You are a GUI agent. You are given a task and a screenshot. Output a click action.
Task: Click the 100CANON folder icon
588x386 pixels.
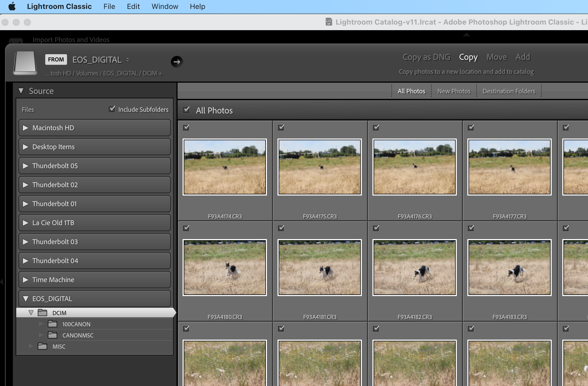[x=52, y=324]
